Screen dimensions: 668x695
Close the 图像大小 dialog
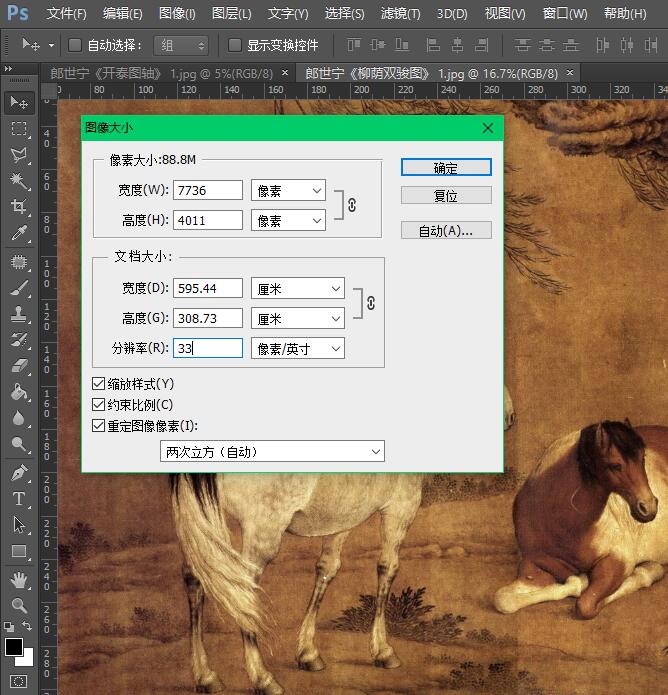tap(488, 128)
